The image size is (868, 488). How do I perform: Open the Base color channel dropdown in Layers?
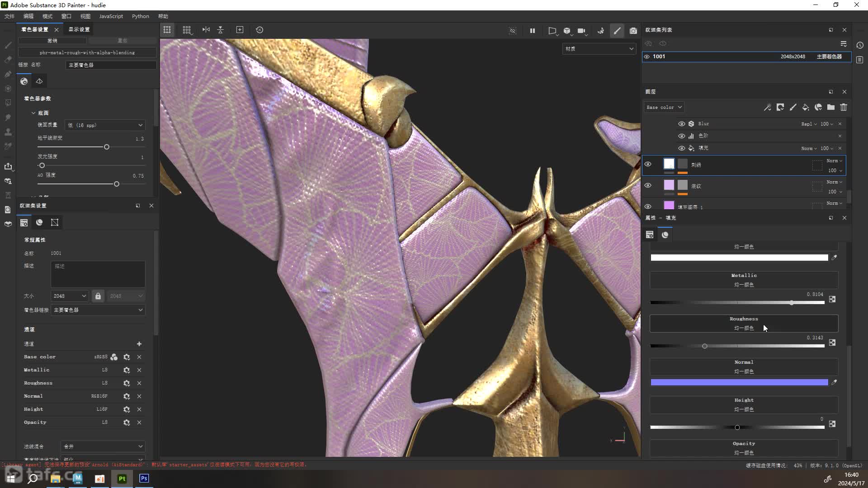pos(664,108)
